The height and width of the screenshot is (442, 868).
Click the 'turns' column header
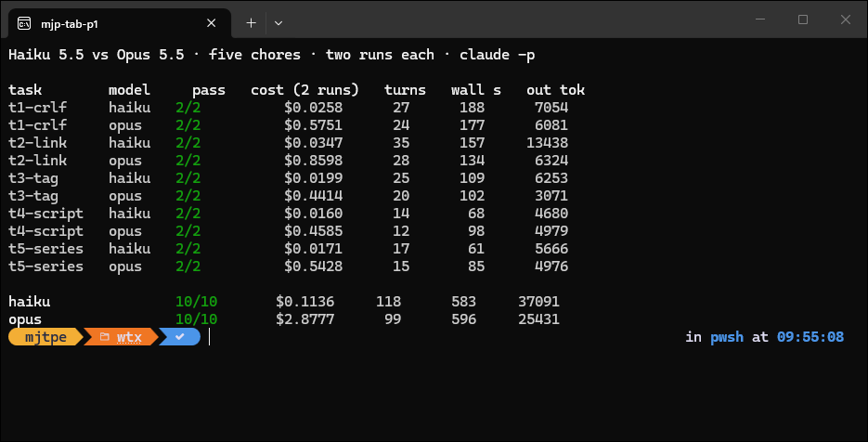tap(405, 90)
